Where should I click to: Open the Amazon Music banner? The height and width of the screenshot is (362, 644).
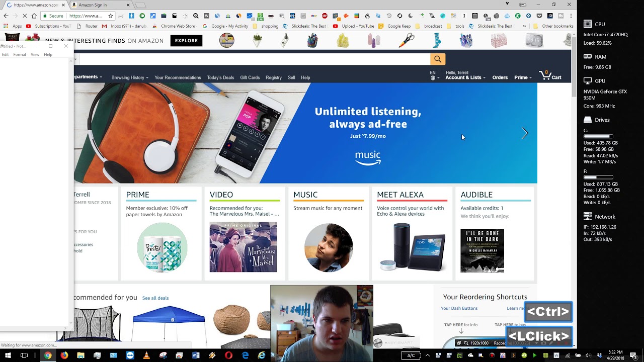tap(305, 133)
